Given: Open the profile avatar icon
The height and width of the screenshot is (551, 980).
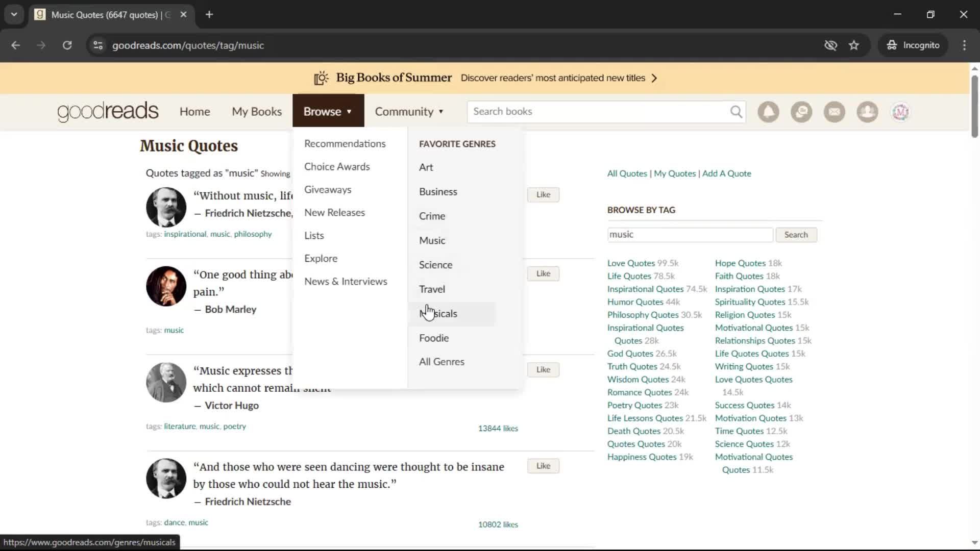Looking at the screenshot, I should coord(900,112).
